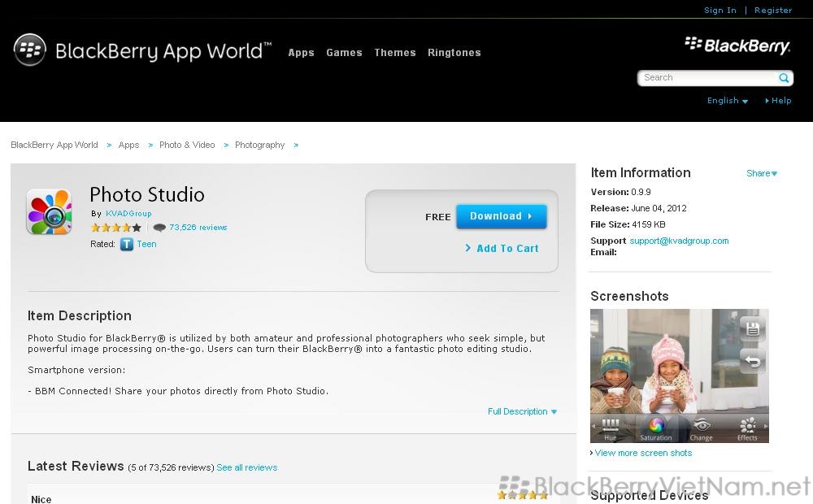This screenshot has height=504, width=813.
Task: Click the "BBM Connected!" description line
Action: (x=178, y=391)
